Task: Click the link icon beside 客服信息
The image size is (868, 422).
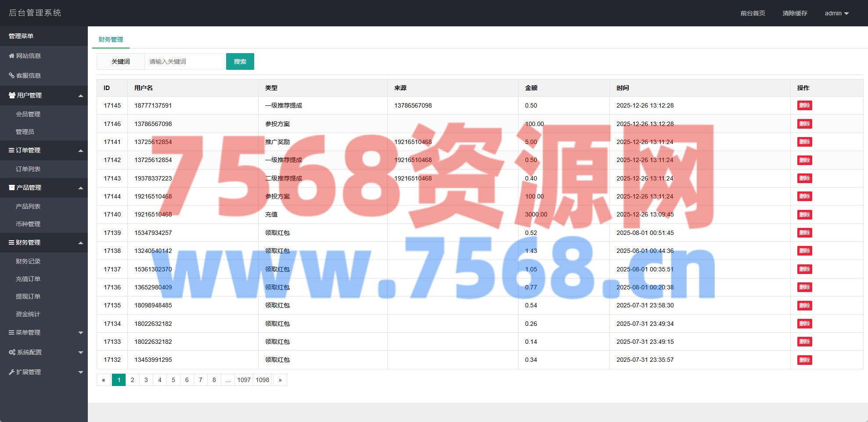Action: coord(12,76)
